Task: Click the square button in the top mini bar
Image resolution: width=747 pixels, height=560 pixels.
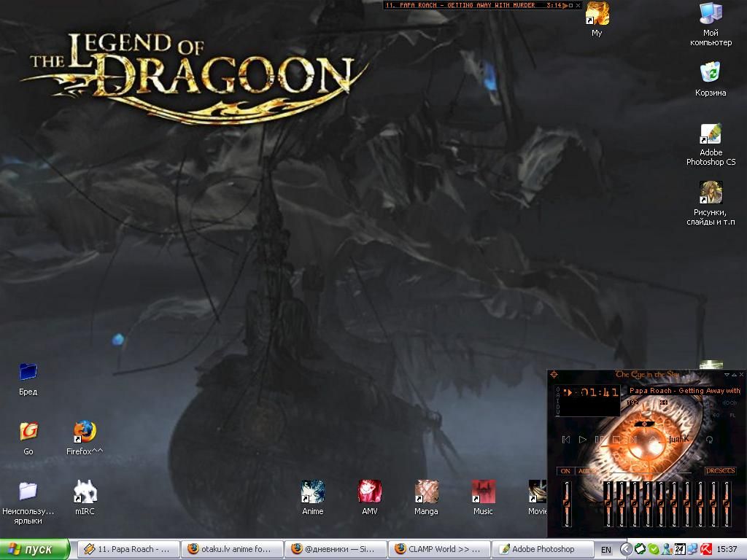Action: pos(570,6)
